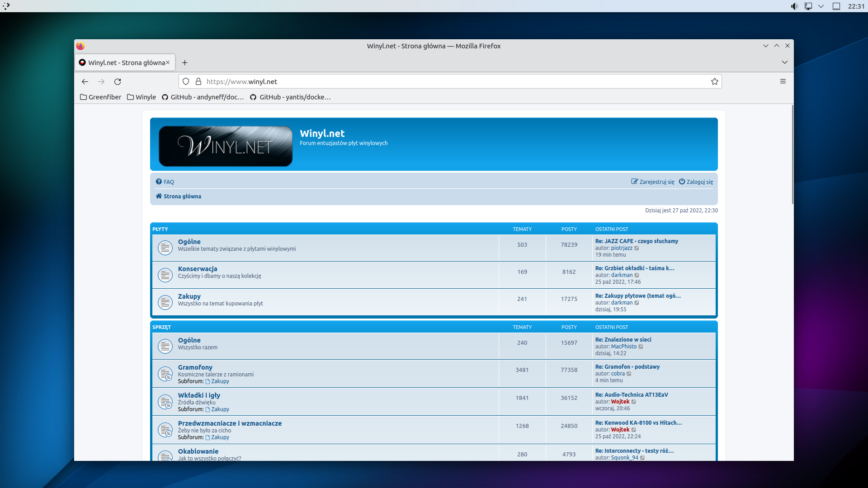Open the Gramofony forum

pyautogui.click(x=195, y=367)
